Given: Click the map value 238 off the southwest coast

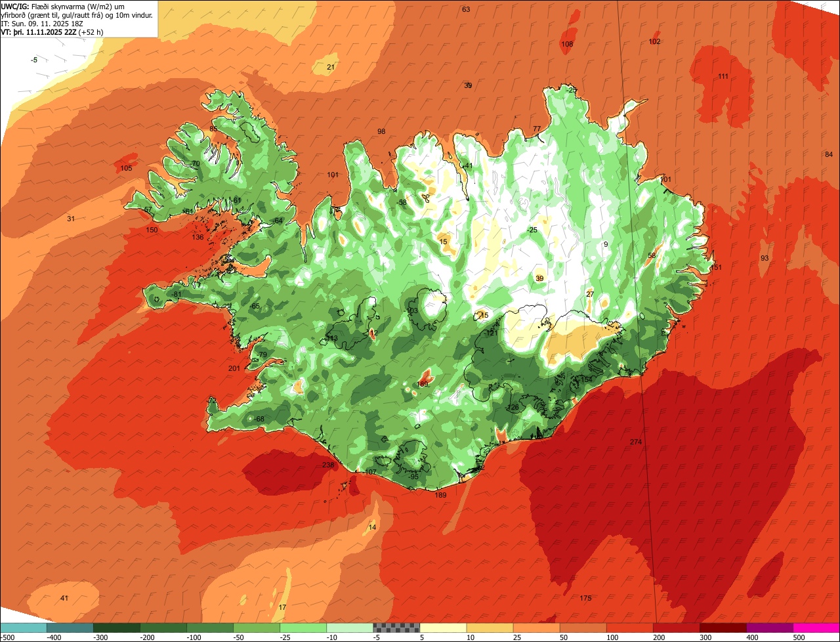Looking at the screenshot, I should (328, 465).
